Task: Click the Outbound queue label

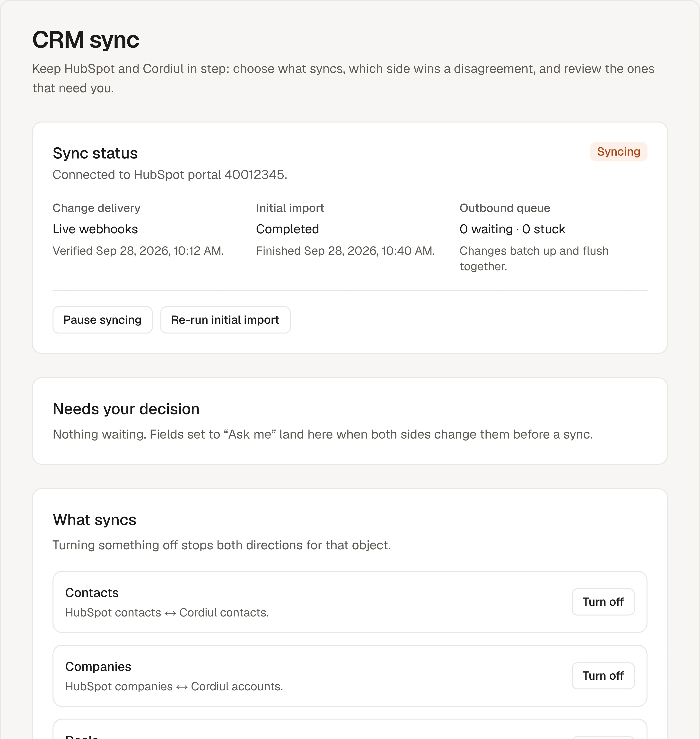Action: [x=505, y=208]
